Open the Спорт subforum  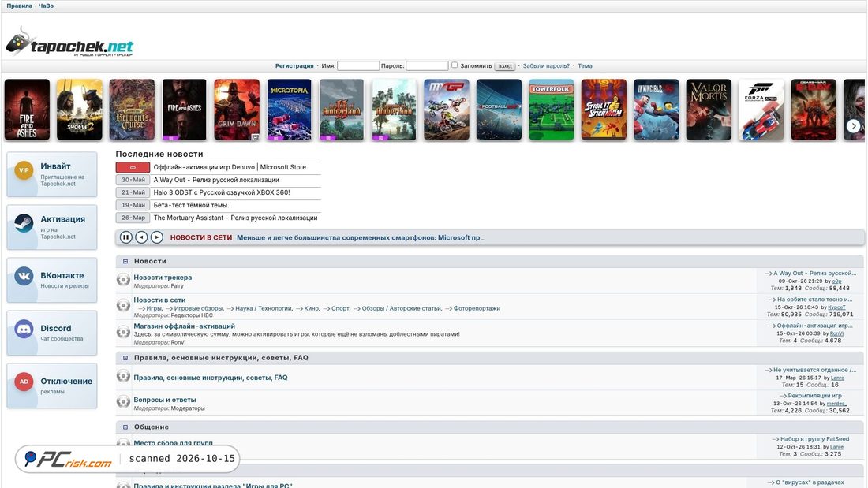[x=340, y=309]
